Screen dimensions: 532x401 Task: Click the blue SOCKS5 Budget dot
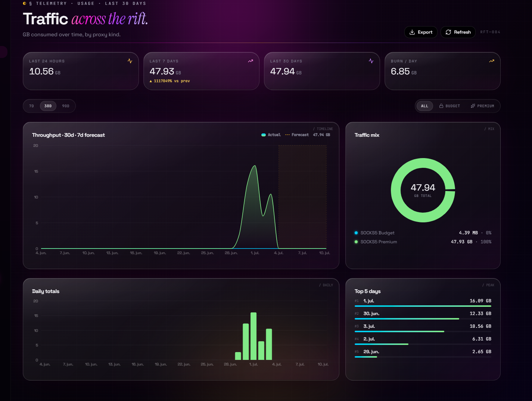[356, 233]
